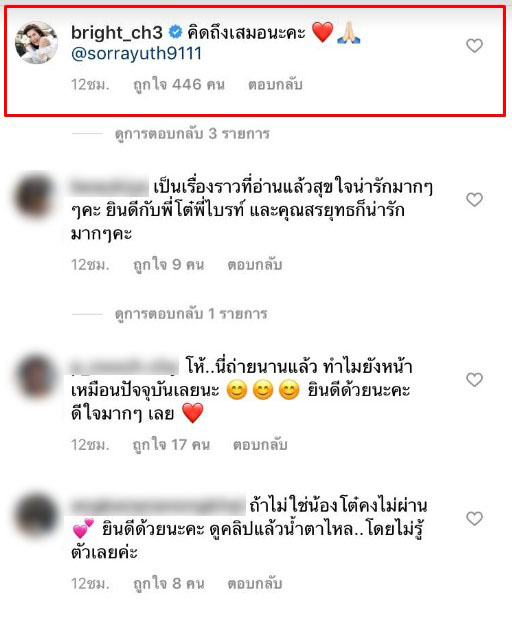
Task: Reply to the comment with 9 likes
Action: click(255, 265)
